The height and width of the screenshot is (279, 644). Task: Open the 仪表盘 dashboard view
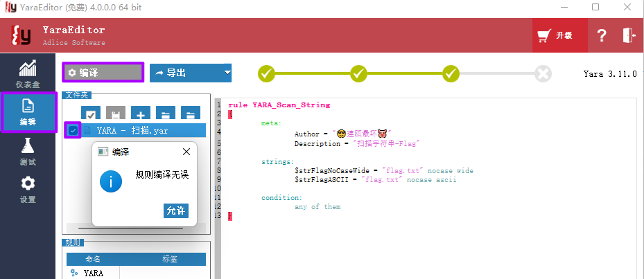(x=28, y=74)
